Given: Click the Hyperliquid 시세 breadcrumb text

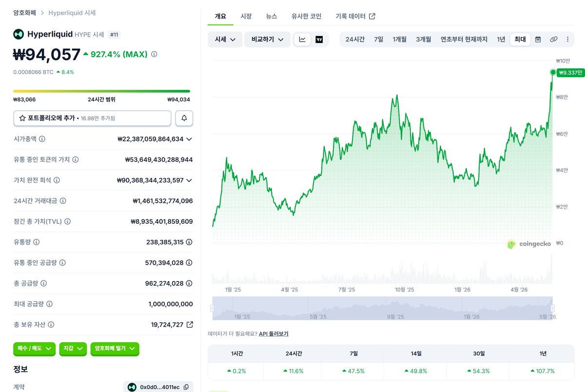Looking at the screenshot, I should point(72,13).
